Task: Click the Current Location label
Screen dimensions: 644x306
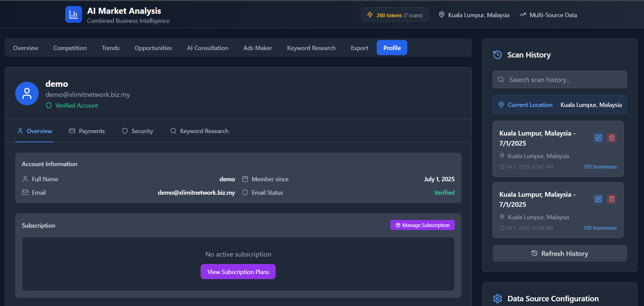Action: 530,105
